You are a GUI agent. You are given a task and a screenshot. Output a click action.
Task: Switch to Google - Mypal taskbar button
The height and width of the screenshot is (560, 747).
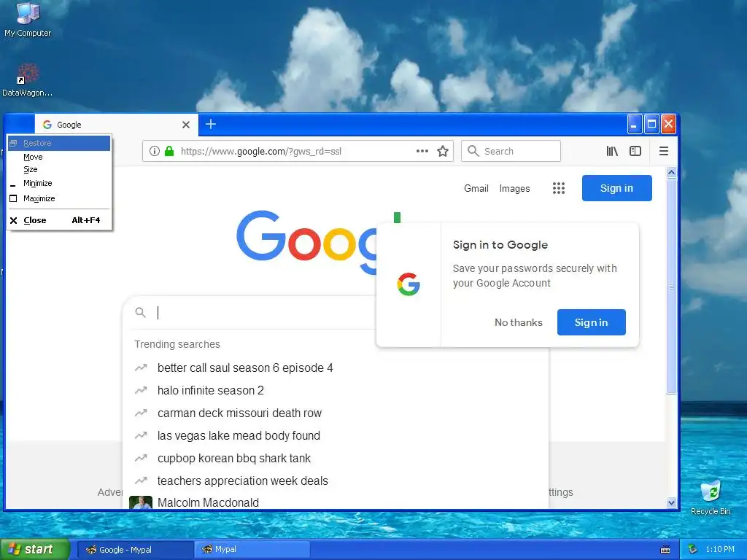[x=135, y=550]
